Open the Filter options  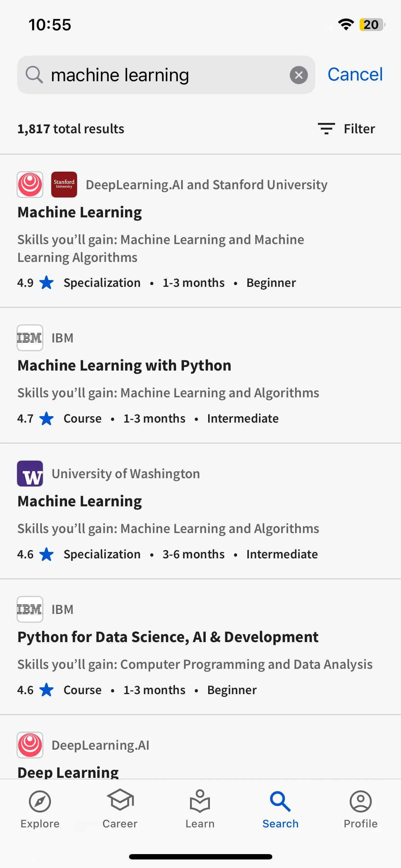point(346,129)
